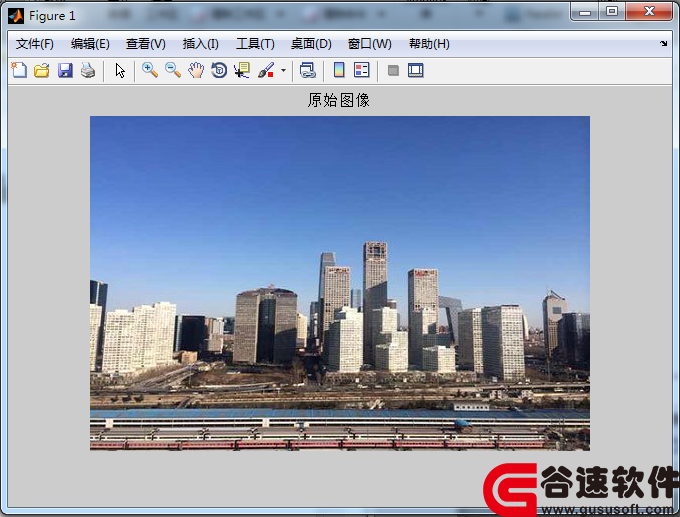The image size is (680, 517).
Task: Minimize the Figure 1 window
Action: point(585,12)
